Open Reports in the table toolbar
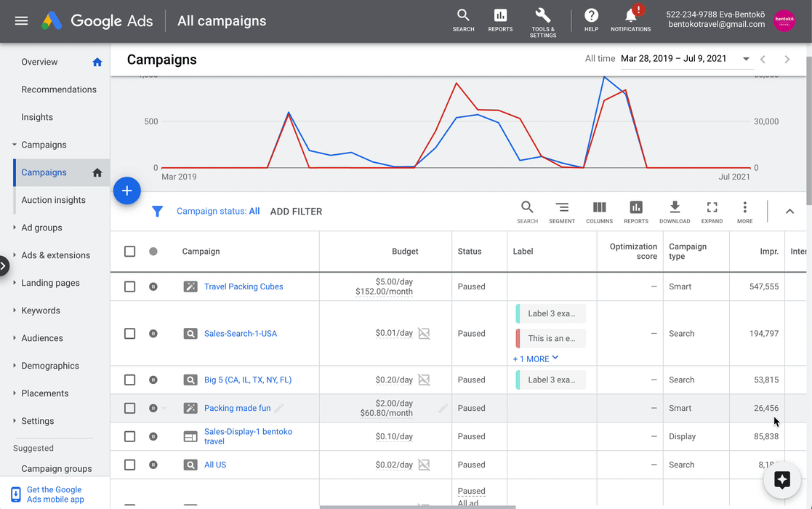The image size is (812, 509). pyautogui.click(x=636, y=212)
